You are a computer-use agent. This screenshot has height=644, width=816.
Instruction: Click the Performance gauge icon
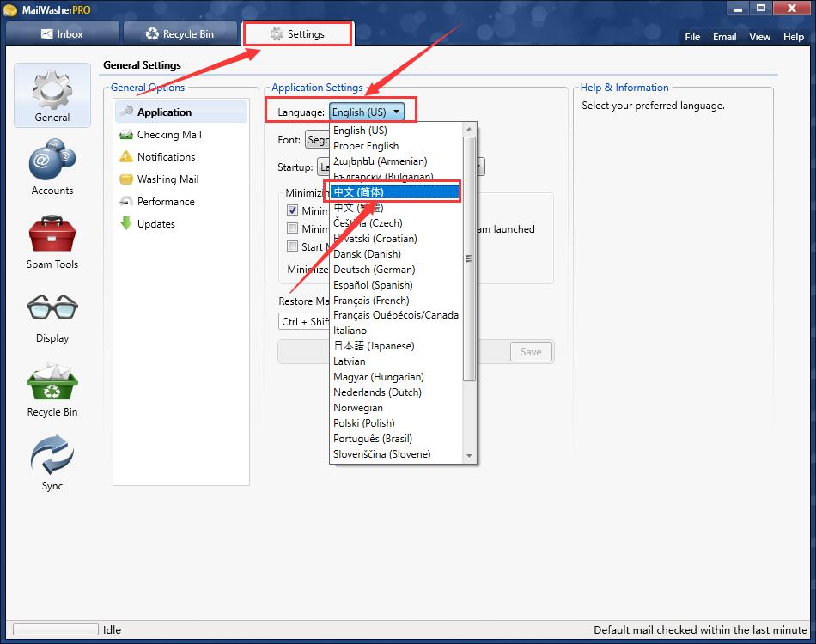[126, 201]
